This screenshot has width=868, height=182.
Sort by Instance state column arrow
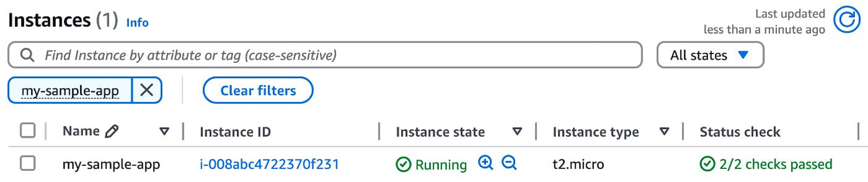pyautogui.click(x=517, y=131)
